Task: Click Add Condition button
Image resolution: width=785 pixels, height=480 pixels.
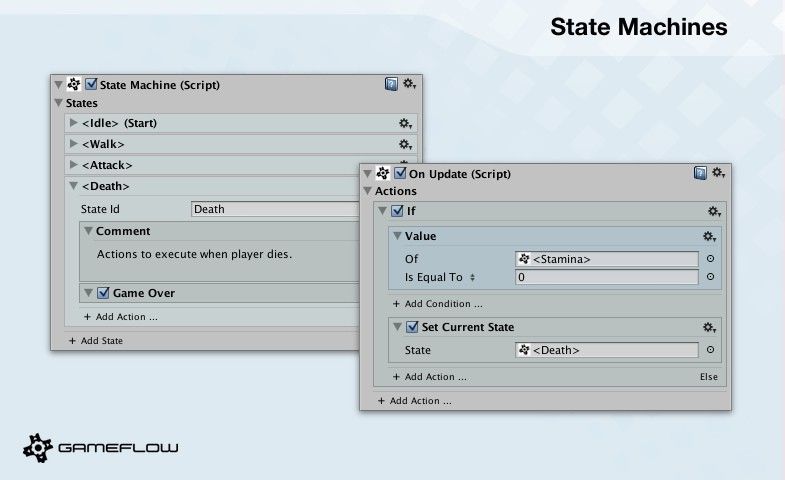Action: (438, 304)
